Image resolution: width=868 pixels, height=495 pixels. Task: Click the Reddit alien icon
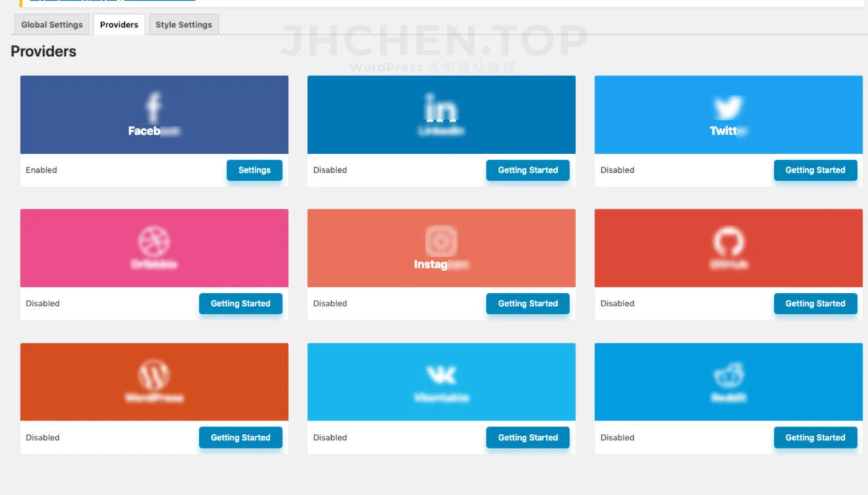pos(728,375)
